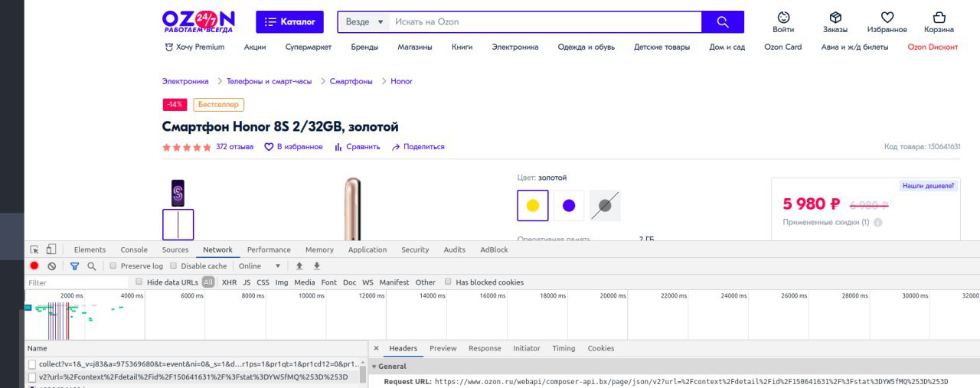
Task: Open the Каталог catalog menu button
Action: click(290, 22)
